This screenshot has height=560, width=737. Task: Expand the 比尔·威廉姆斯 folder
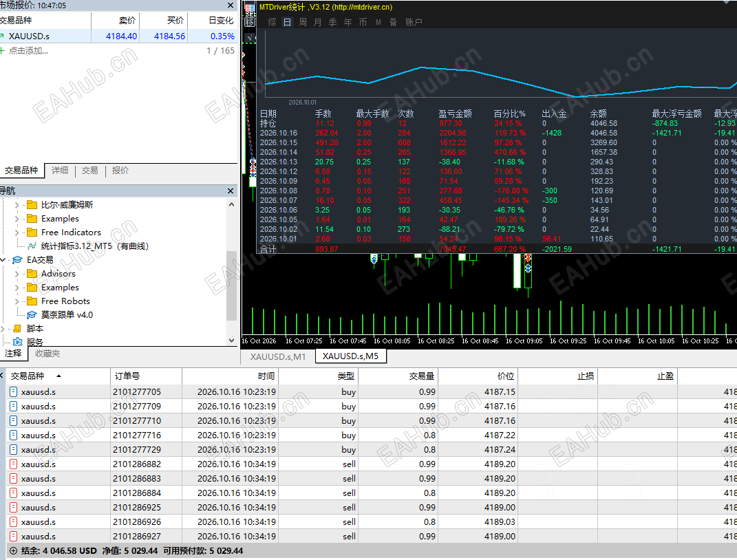17,205
